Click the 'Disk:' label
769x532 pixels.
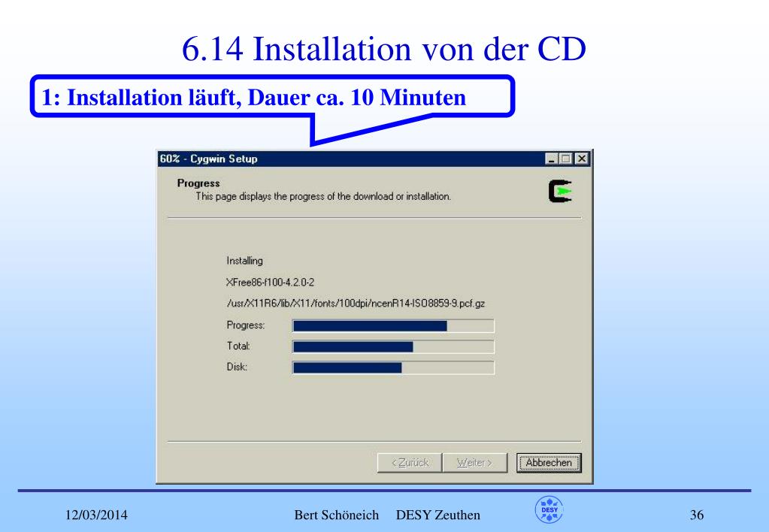pyautogui.click(x=236, y=367)
